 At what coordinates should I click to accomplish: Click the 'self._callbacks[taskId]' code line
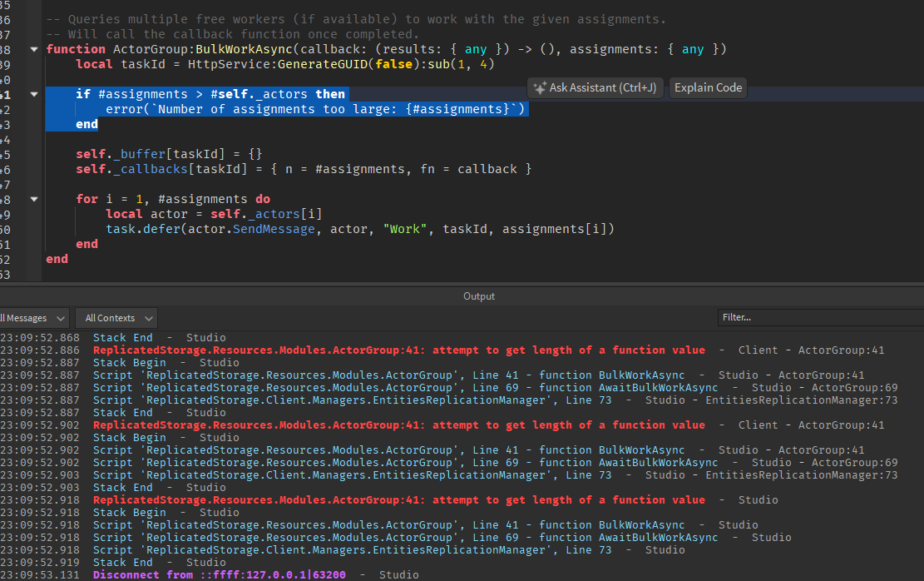[x=304, y=169]
